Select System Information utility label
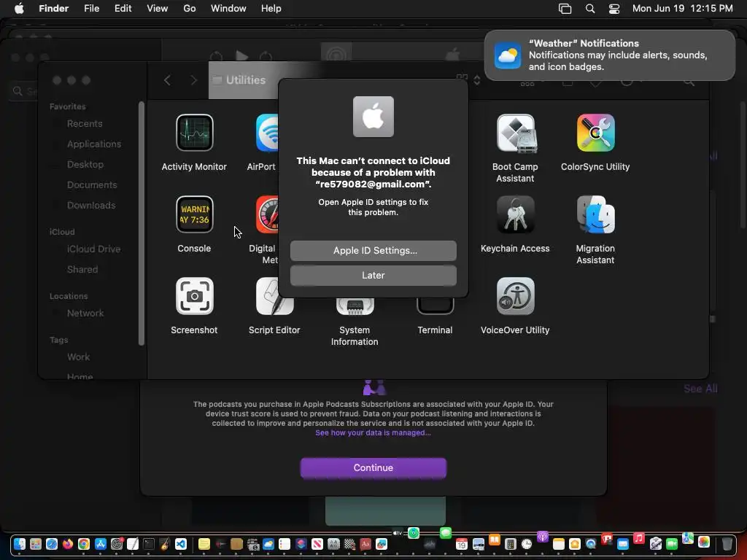The height and width of the screenshot is (560, 747). click(355, 335)
